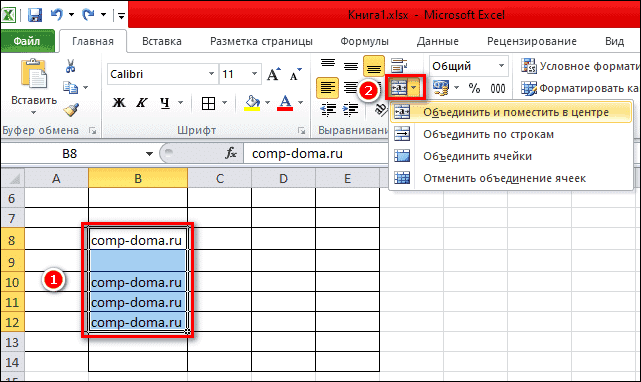Activate Format Painter brush
The width and height of the screenshot is (641, 382).
[71, 109]
